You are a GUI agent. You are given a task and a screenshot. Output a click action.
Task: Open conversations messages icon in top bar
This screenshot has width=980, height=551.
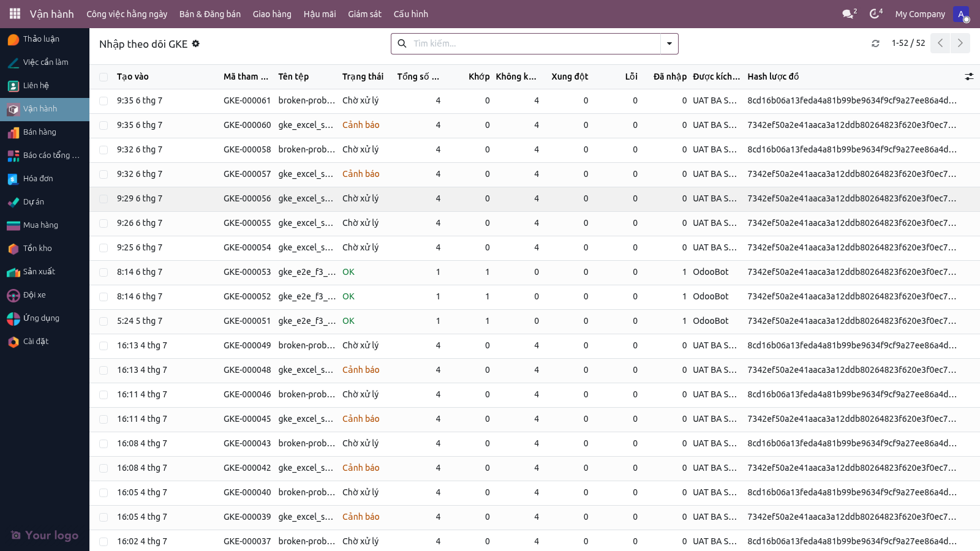[x=849, y=13]
